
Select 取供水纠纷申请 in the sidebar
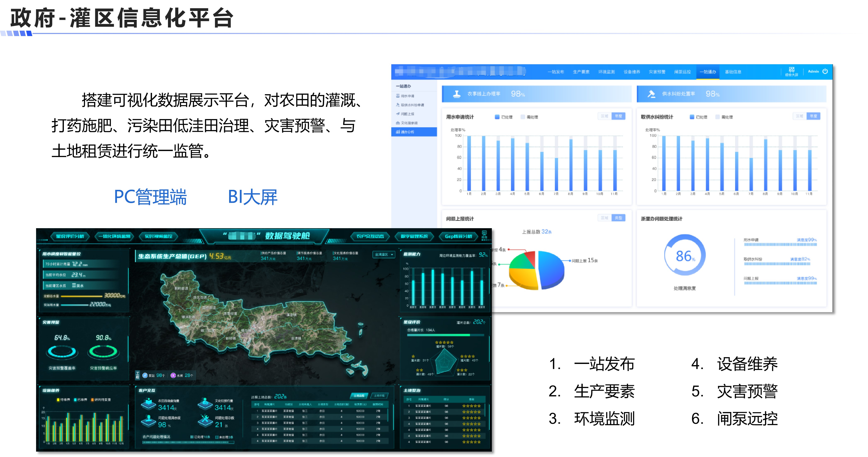point(410,105)
